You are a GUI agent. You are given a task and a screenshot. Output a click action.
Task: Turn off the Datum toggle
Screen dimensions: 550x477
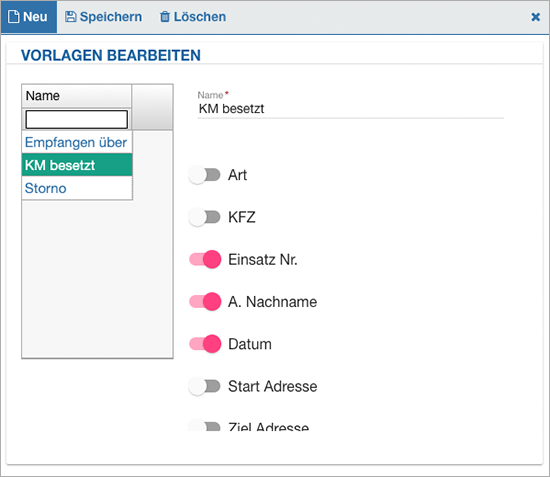[x=205, y=344]
